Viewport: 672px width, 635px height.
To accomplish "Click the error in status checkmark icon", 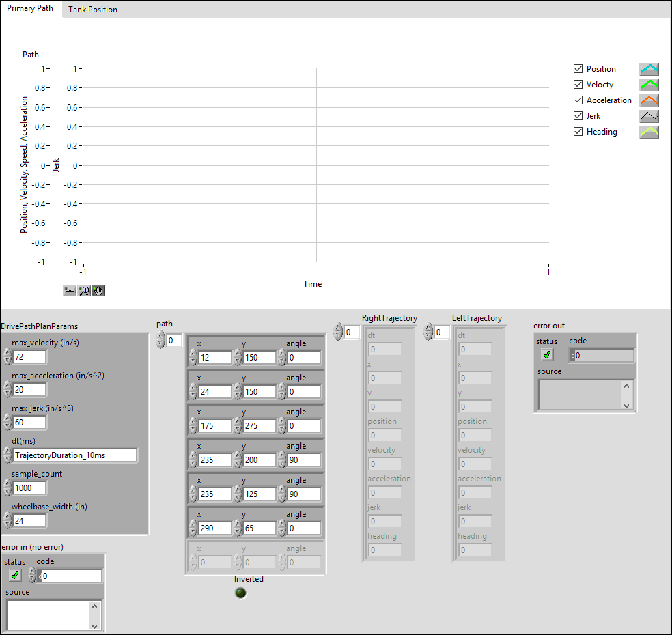I will (x=14, y=574).
